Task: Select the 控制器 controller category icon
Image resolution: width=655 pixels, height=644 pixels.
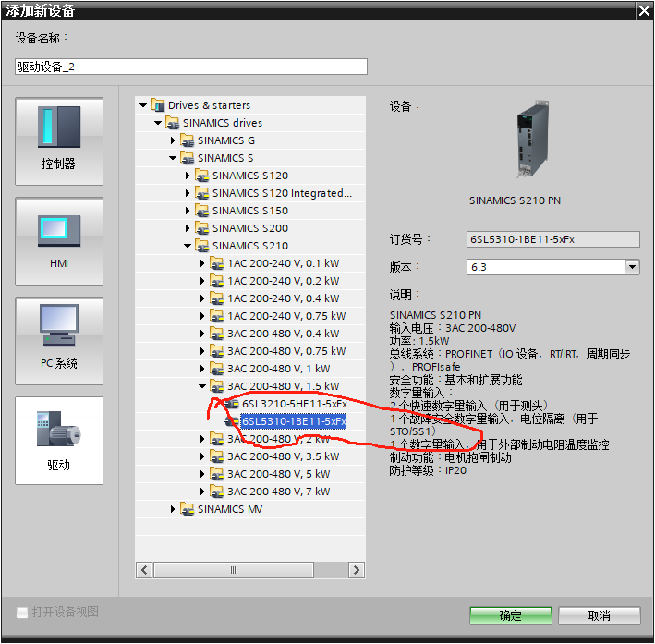Action: pos(59,141)
